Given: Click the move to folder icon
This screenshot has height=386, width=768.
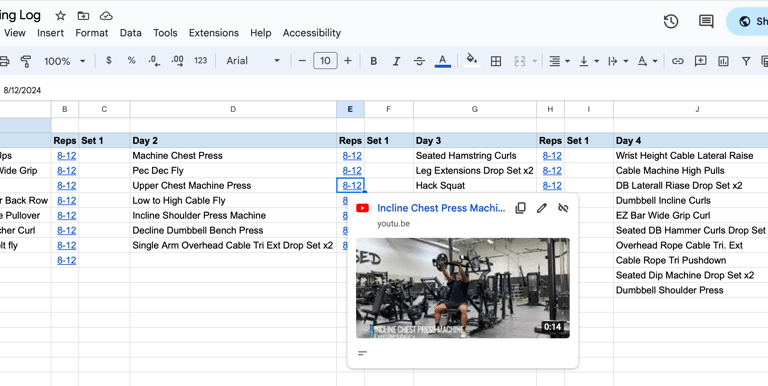Looking at the screenshot, I should [x=83, y=16].
